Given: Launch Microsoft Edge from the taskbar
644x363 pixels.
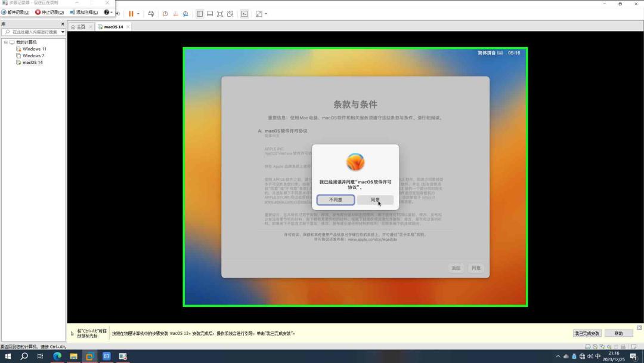Looking at the screenshot, I should [x=57, y=356].
